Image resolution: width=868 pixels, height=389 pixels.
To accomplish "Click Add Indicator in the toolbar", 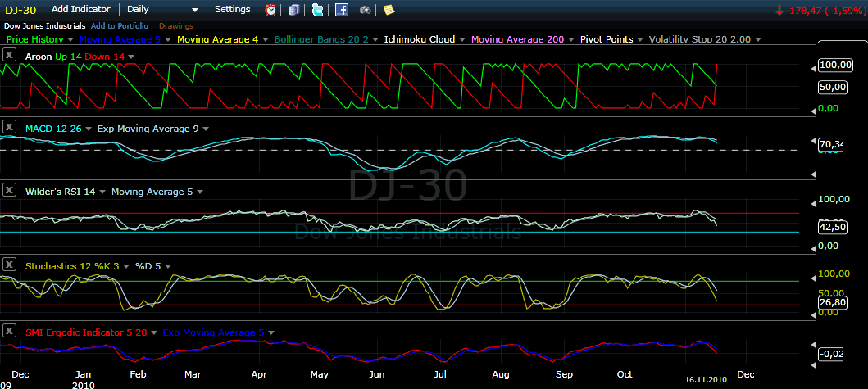I will [81, 9].
